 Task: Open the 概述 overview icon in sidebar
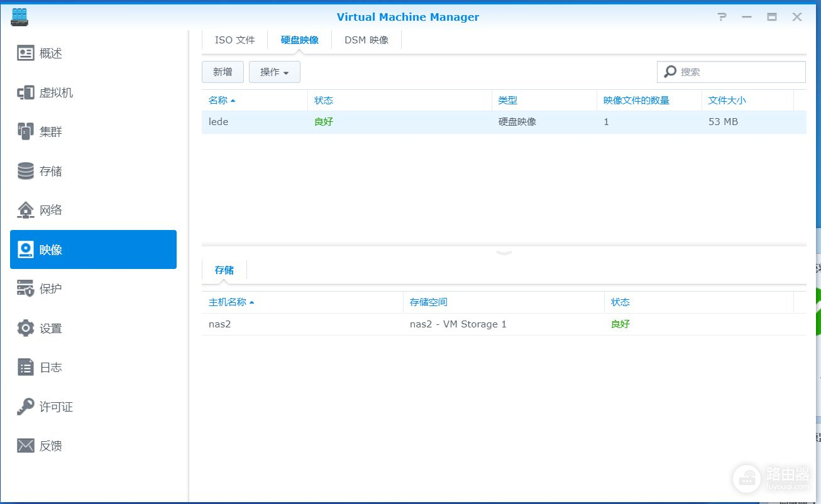(x=26, y=53)
